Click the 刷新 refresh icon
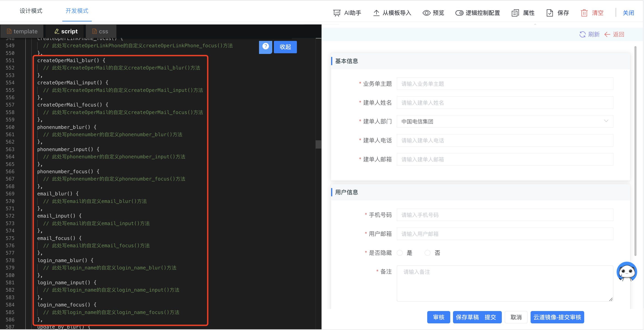This screenshot has width=644, height=330. coord(583,34)
